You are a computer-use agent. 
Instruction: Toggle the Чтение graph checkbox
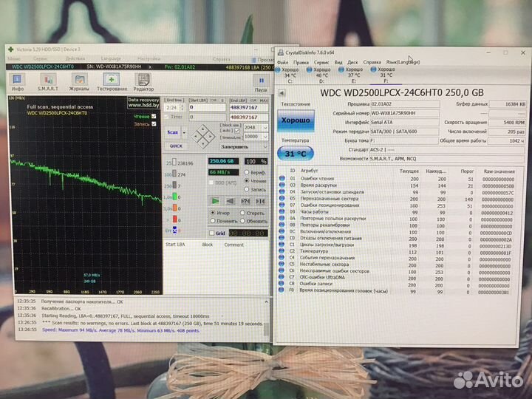point(154,116)
